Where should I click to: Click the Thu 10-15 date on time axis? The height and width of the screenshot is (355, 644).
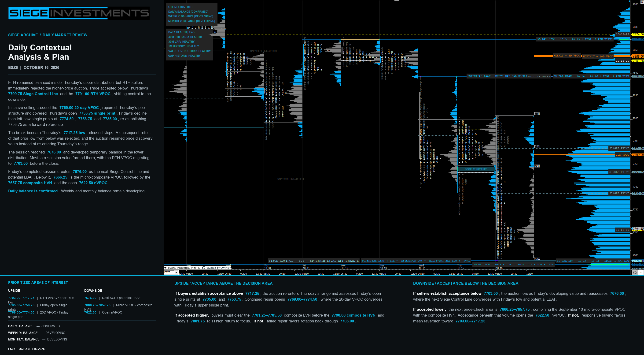tap(460, 267)
